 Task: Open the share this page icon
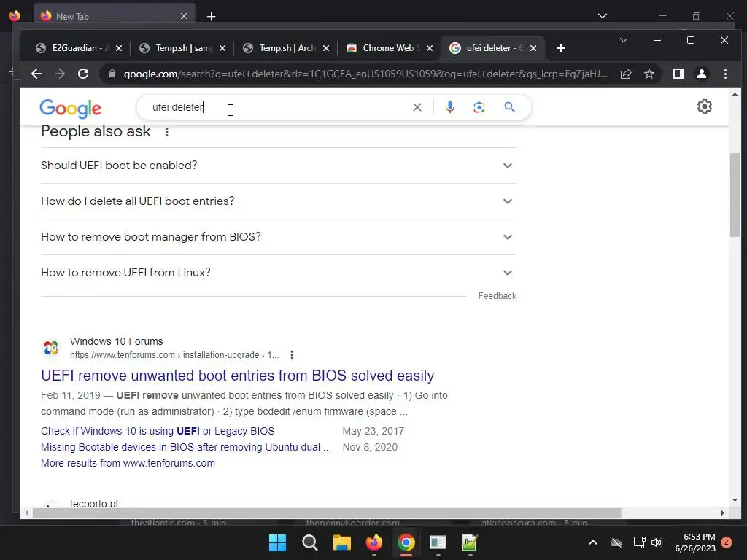tap(625, 74)
